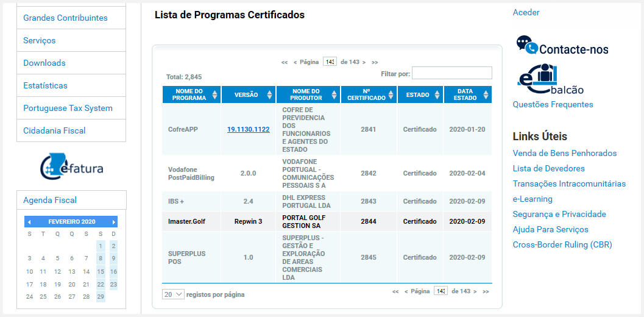Open Segurança e Privacidade link
This screenshot has width=644, height=317.
559,214
